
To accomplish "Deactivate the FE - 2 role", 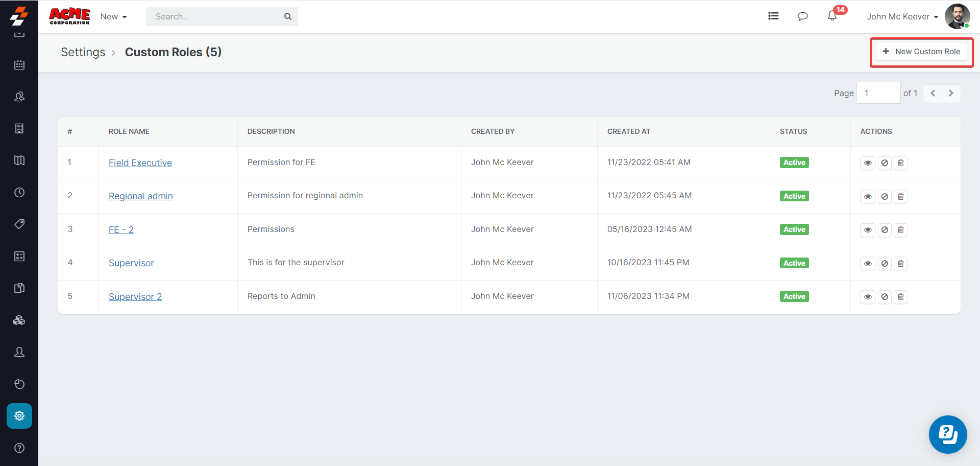I will click(x=885, y=230).
